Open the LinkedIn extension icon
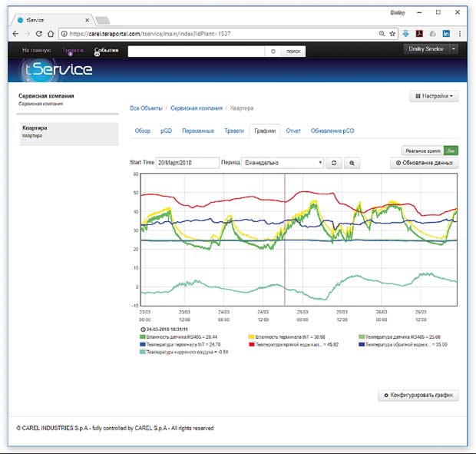This screenshot has width=476, height=454. click(x=446, y=34)
